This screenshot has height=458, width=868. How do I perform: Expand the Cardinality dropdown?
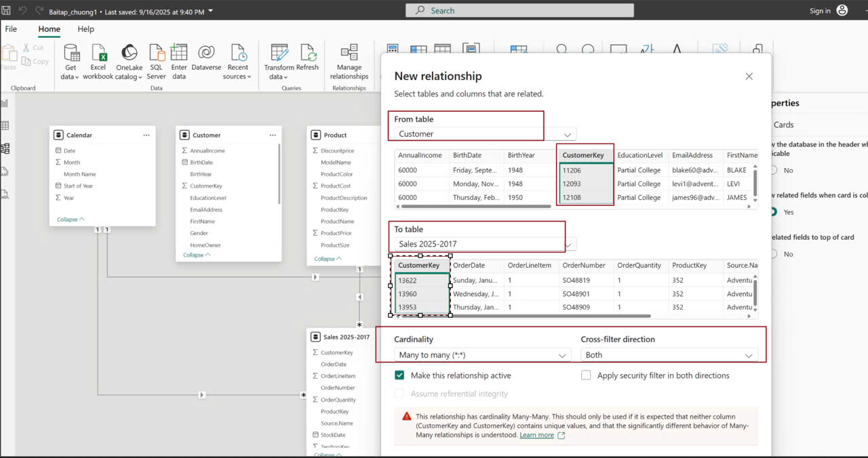(483, 355)
